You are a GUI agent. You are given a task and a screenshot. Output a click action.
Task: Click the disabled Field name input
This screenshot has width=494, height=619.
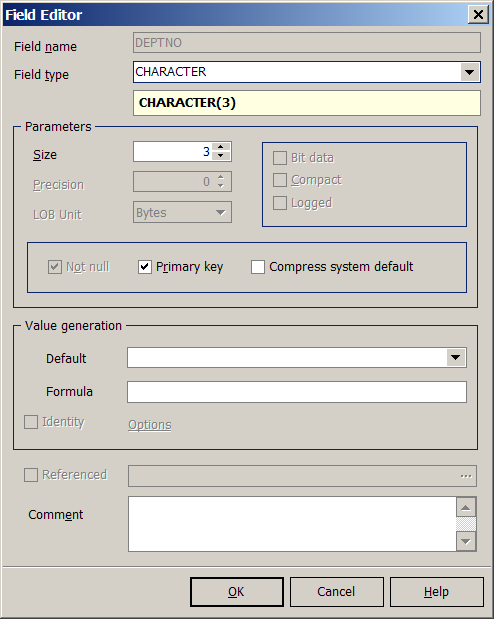(307, 43)
